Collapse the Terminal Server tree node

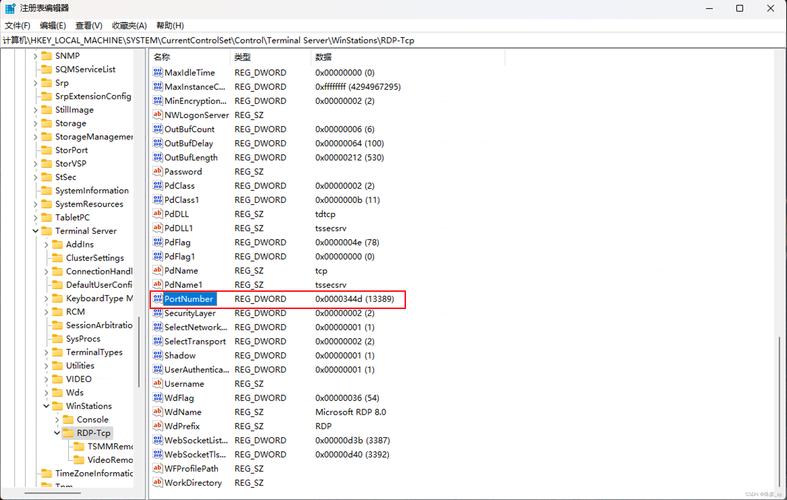coord(35,231)
